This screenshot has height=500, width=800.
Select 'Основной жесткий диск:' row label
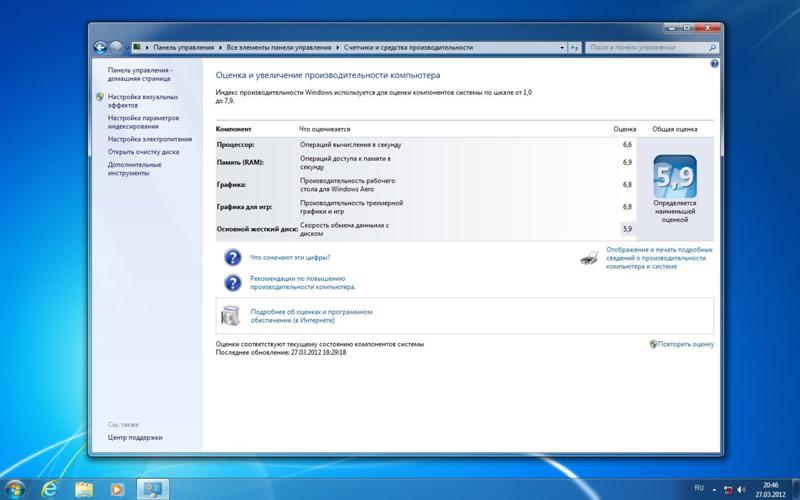(x=257, y=229)
